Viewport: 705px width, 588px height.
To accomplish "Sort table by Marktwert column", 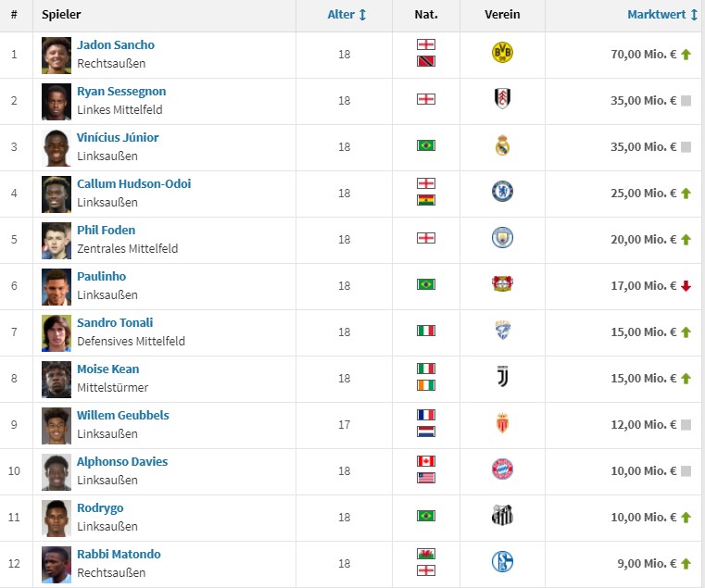I will point(662,15).
